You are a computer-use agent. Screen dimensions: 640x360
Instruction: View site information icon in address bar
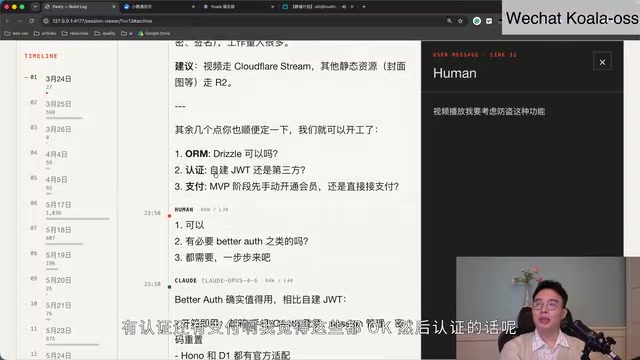[x=46, y=21]
